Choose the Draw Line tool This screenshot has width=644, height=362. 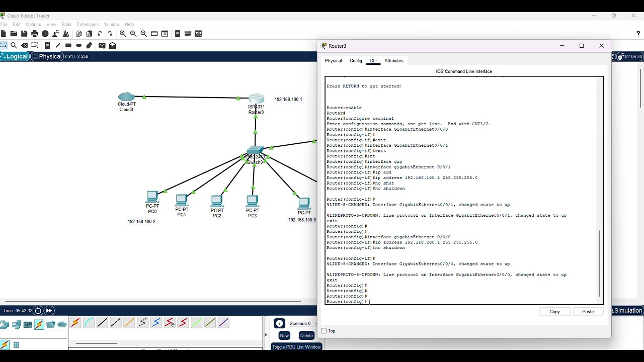coord(58,45)
